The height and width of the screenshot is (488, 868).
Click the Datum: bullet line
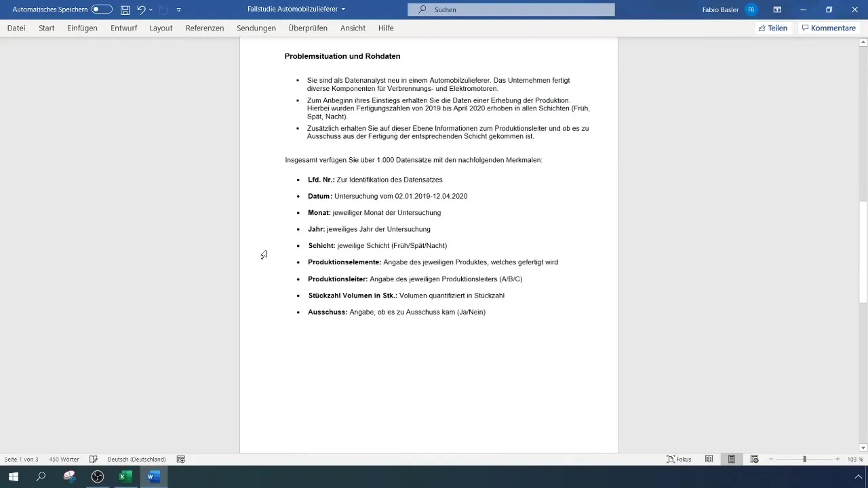387,196
